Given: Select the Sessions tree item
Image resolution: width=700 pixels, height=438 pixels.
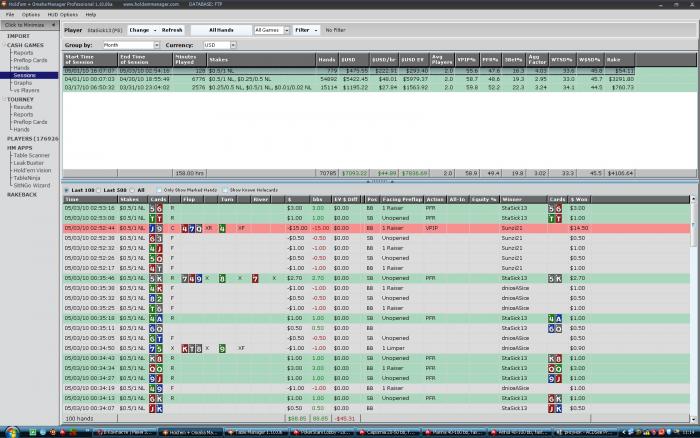Looking at the screenshot, I should click(x=25, y=75).
